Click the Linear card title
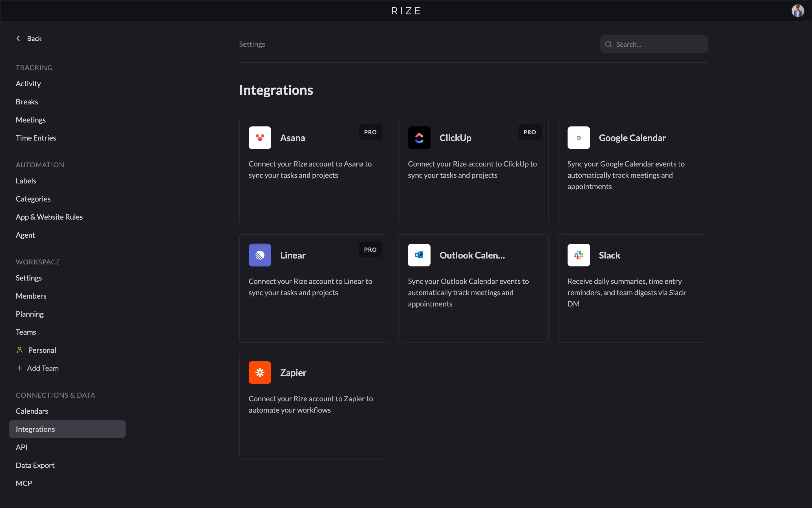Viewport: 812px width, 508px height. [293, 255]
